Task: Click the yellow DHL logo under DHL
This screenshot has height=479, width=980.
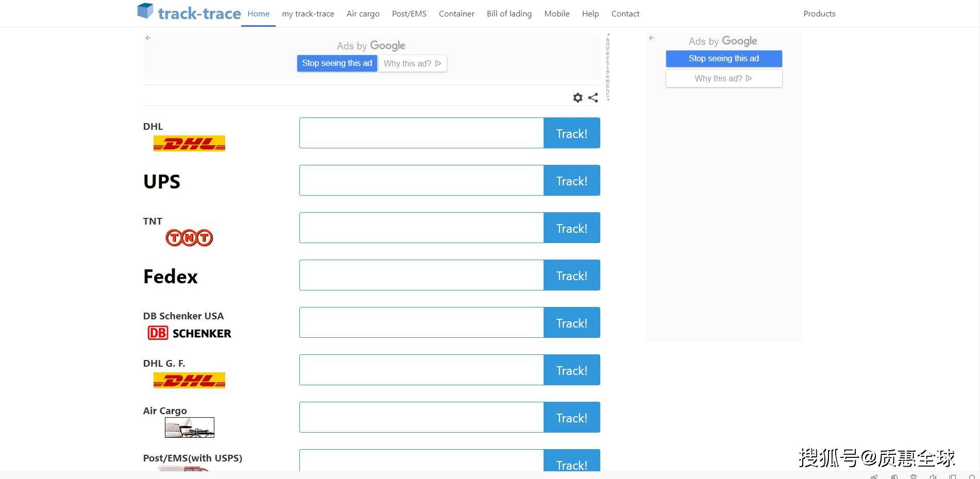Action: [x=189, y=143]
